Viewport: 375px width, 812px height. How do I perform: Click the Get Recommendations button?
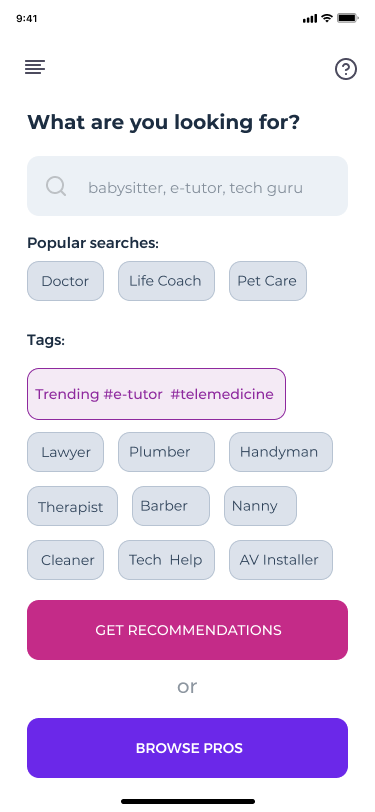pos(188,630)
